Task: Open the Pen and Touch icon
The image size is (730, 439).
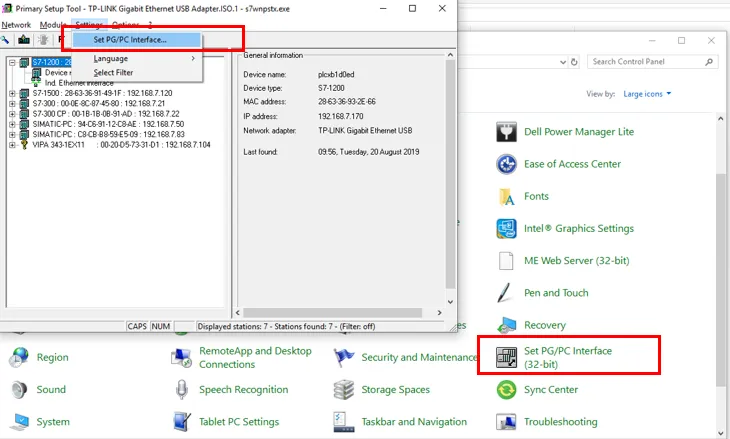Action: (505, 293)
